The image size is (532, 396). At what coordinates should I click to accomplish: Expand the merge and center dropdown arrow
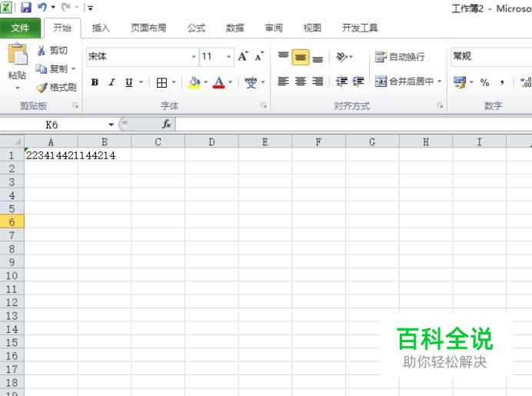pyautogui.click(x=440, y=82)
